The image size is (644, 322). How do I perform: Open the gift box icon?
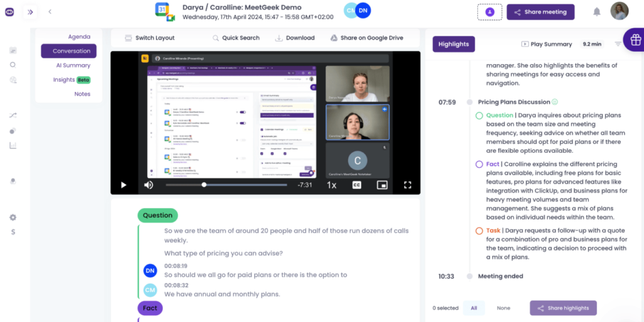click(x=635, y=40)
